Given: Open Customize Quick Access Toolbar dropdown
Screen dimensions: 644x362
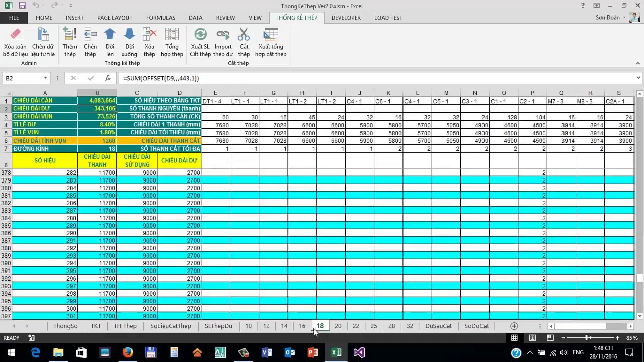Looking at the screenshot, I should [x=71, y=6].
